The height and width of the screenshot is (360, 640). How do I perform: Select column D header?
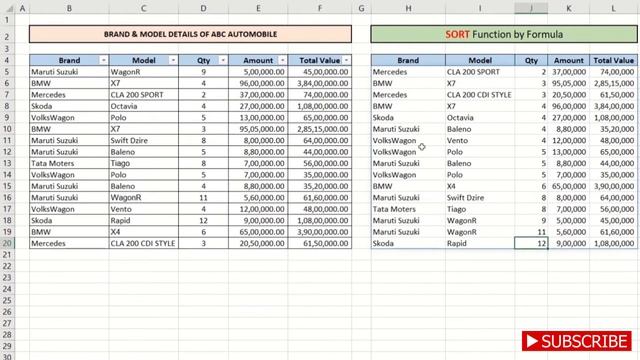pos(203,8)
